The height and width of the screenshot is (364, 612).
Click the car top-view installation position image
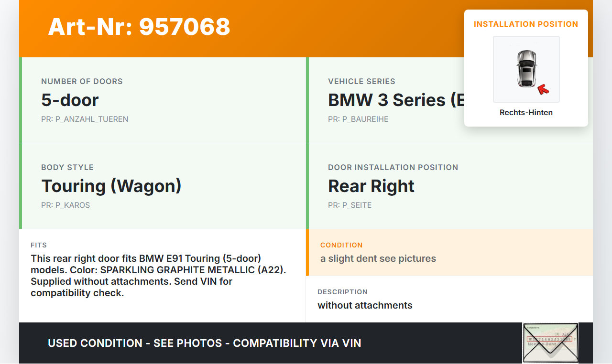pyautogui.click(x=526, y=69)
